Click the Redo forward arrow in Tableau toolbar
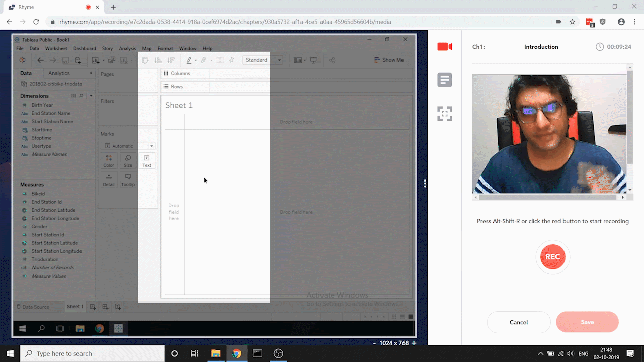Screen dimensions: 644x362 (x=53, y=60)
